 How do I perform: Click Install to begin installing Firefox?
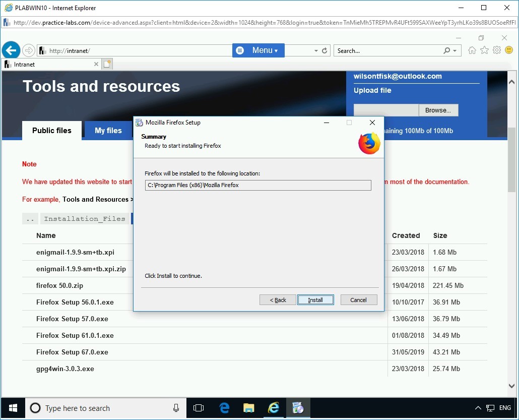[315, 299]
